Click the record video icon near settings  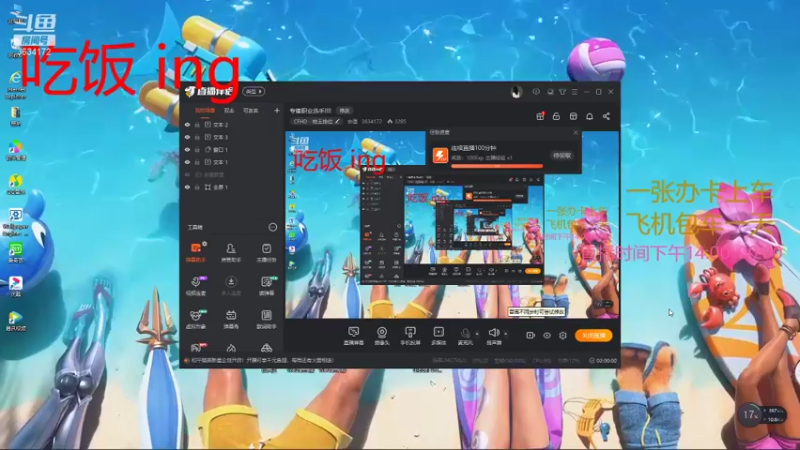[x=530, y=336]
